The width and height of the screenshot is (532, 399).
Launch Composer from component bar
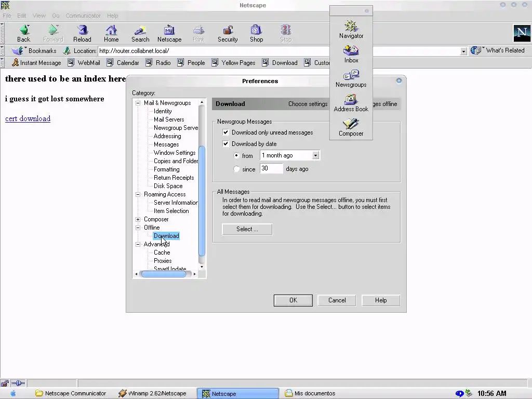click(x=351, y=127)
